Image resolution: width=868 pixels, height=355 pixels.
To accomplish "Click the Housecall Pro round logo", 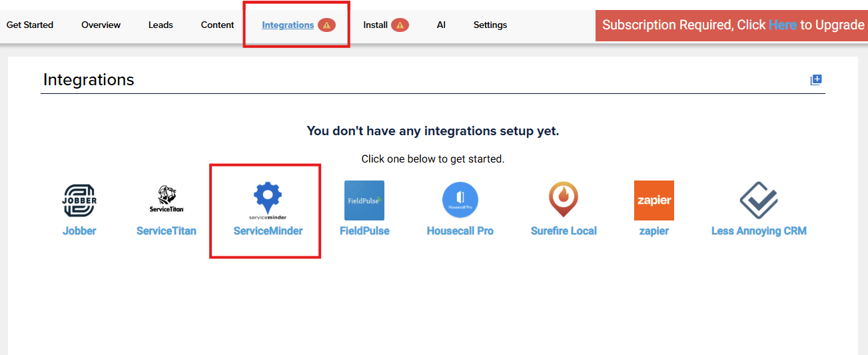I will 460,200.
